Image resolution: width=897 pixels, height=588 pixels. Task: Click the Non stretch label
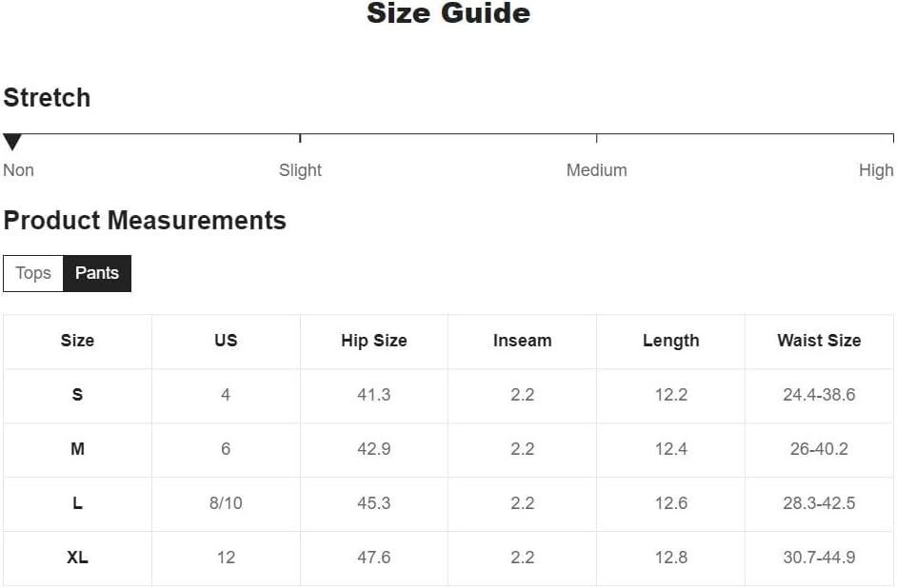pyautogui.click(x=19, y=170)
